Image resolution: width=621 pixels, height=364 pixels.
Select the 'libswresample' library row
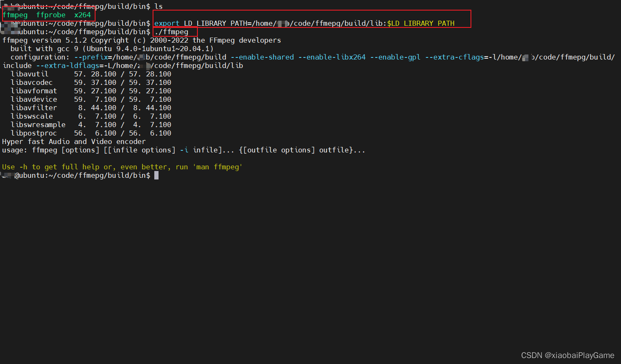click(x=91, y=125)
